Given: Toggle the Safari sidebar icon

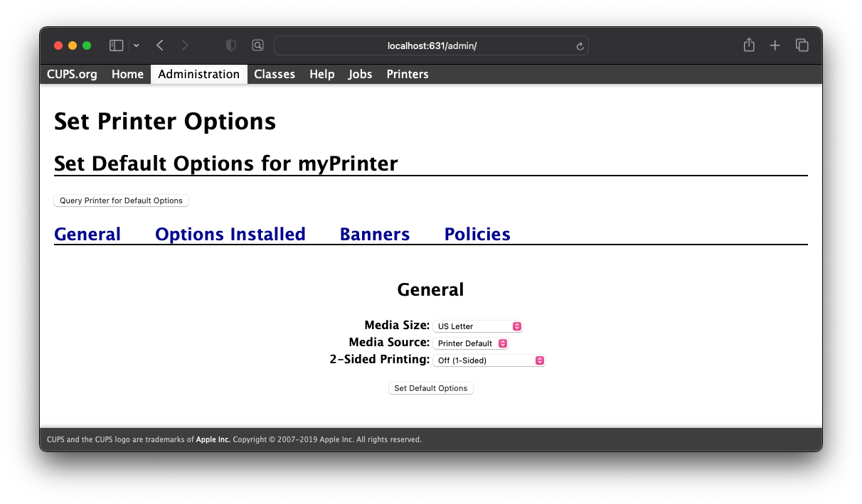Looking at the screenshot, I should [117, 45].
